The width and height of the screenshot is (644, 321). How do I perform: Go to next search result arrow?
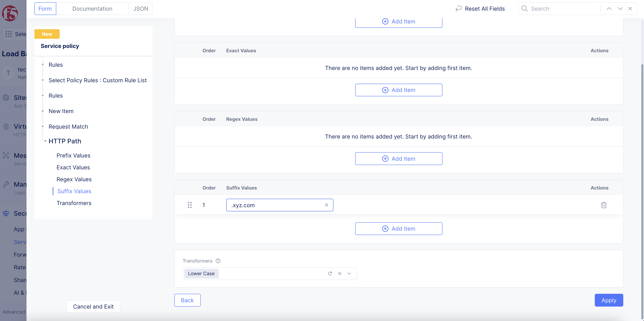[620, 9]
